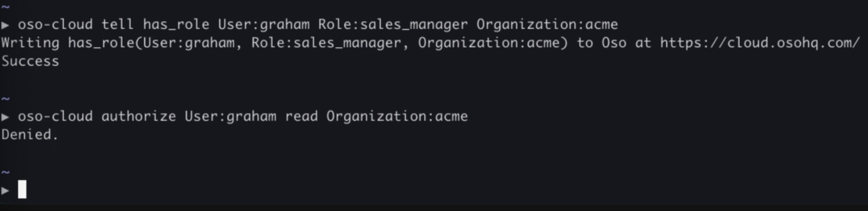Click "oso-cloud" at the start of the authorize command
The height and width of the screenshot is (211, 868).
click(x=55, y=116)
